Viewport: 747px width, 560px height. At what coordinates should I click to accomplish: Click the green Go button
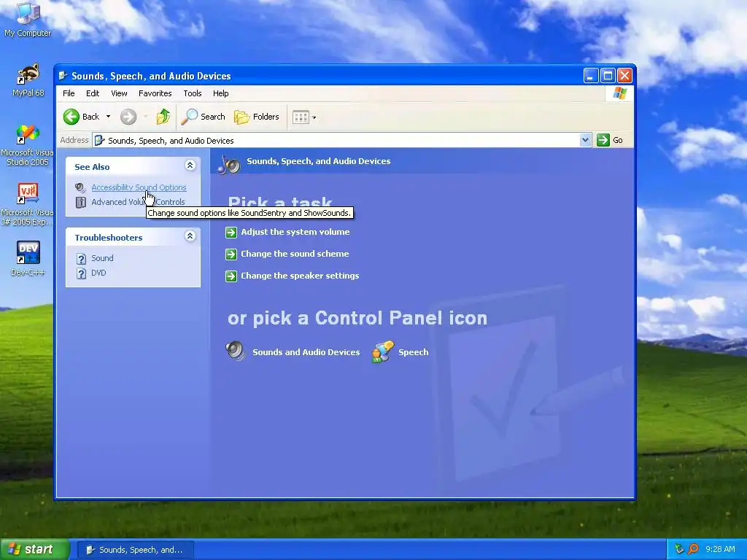[x=610, y=140]
